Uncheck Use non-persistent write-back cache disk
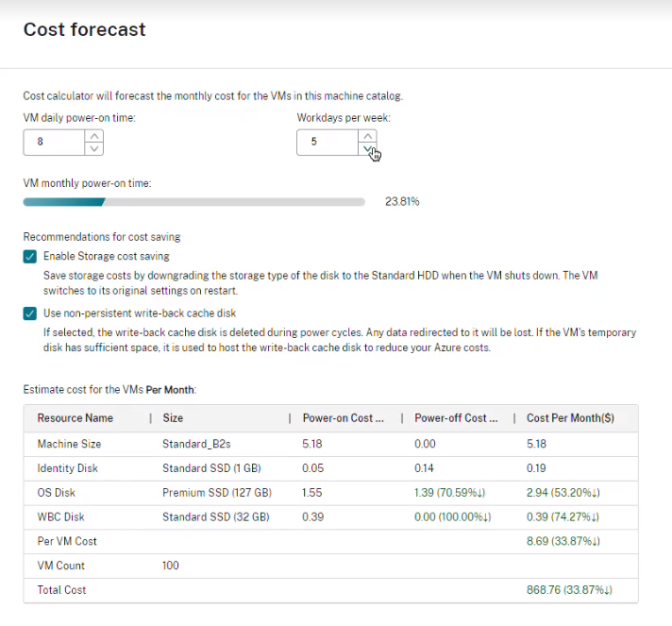672x626 pixels. [30, 313]
